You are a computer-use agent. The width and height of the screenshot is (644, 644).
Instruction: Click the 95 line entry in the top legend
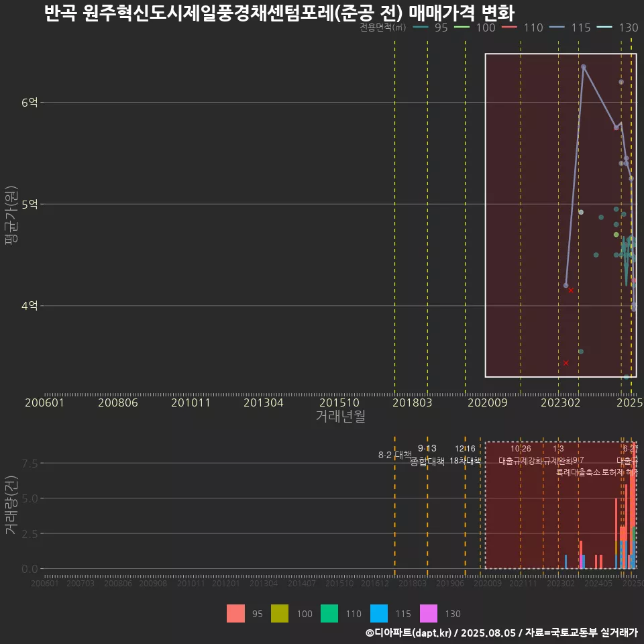pyautogui.click(x=429, y=28)
